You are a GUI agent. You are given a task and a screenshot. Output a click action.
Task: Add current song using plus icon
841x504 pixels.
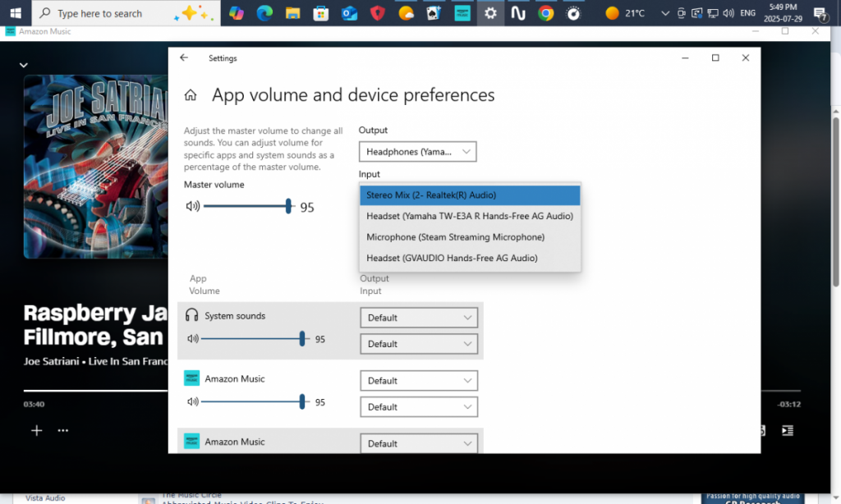36,431
